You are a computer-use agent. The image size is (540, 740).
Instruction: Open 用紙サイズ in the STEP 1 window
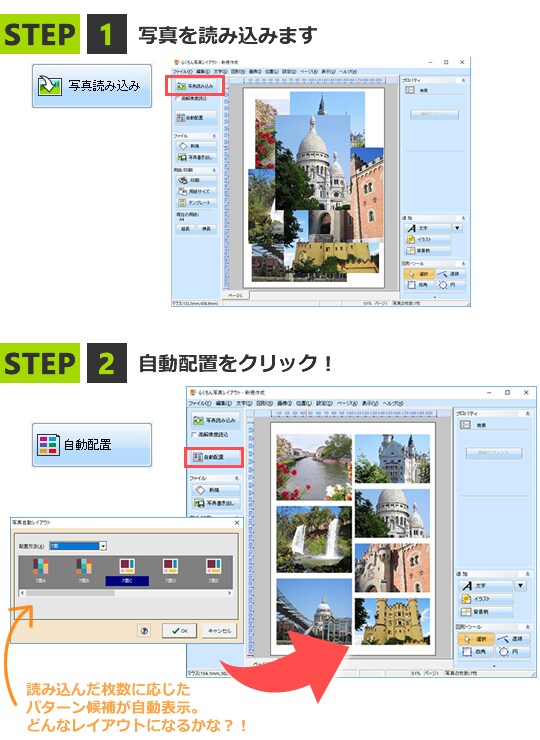tap(195, 191)
